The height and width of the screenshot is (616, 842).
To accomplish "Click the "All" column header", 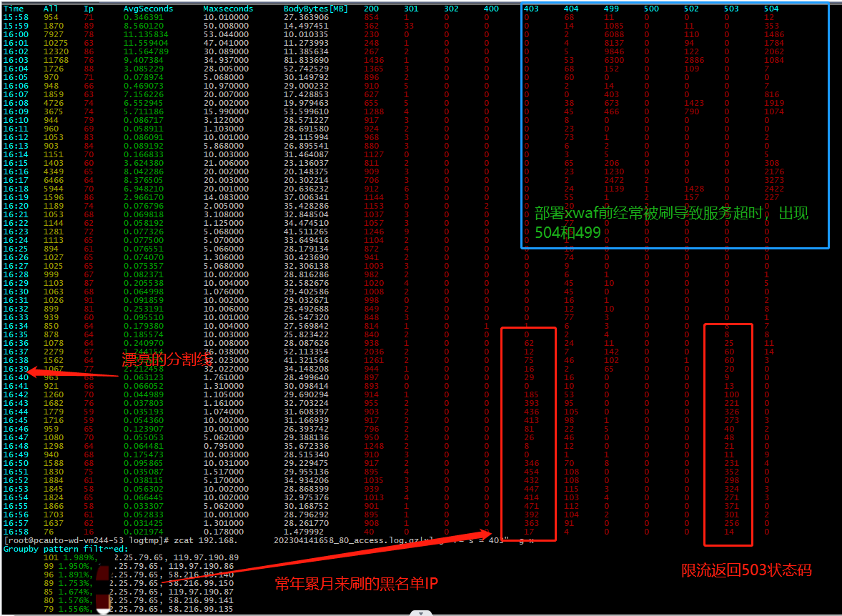I will [x=51, y=9].
